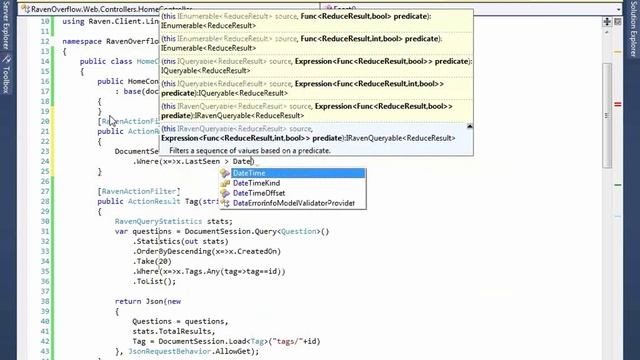640x360 pixels.
Task: Click the class icon next to DataErrorInfoModelValidatorProvider
Action: tap(225, 203)
